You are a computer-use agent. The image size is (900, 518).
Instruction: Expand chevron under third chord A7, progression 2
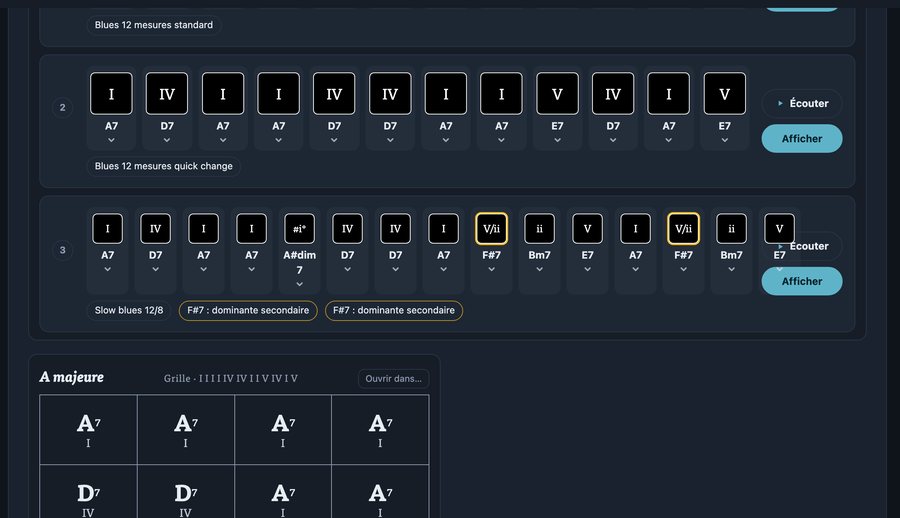tap(223, 140)
